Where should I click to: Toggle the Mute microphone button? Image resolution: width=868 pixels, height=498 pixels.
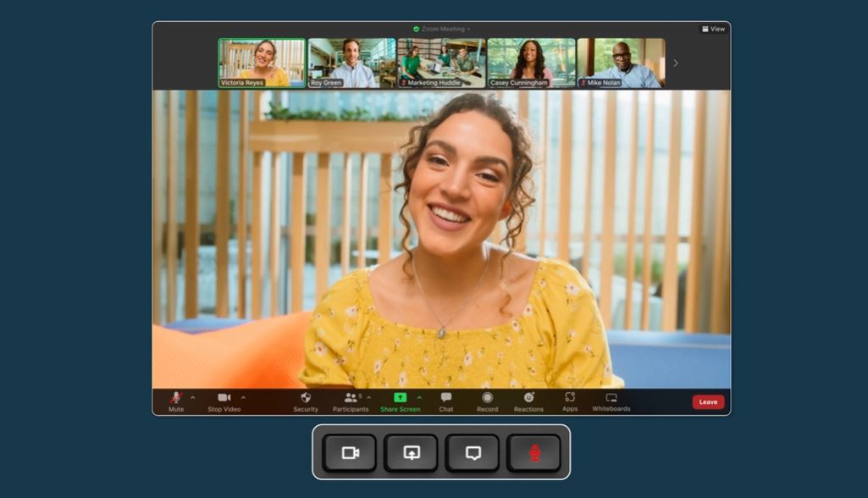point(176,401)
